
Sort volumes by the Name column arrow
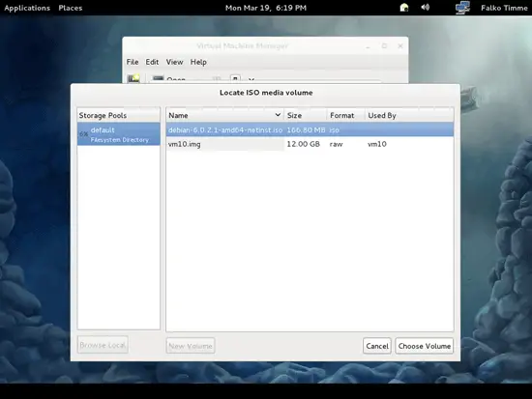[278, 115]
